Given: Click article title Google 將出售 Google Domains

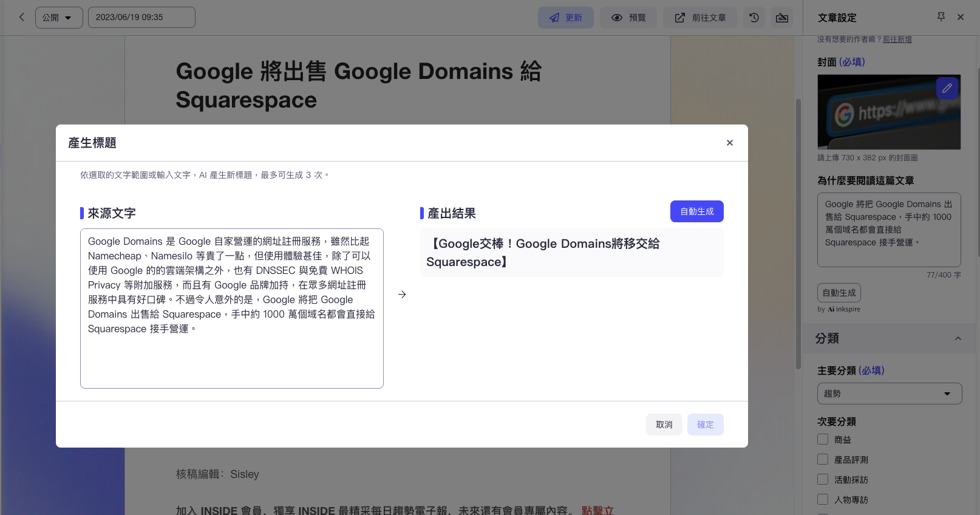Looking at the screenshot, I should point(358,86).
